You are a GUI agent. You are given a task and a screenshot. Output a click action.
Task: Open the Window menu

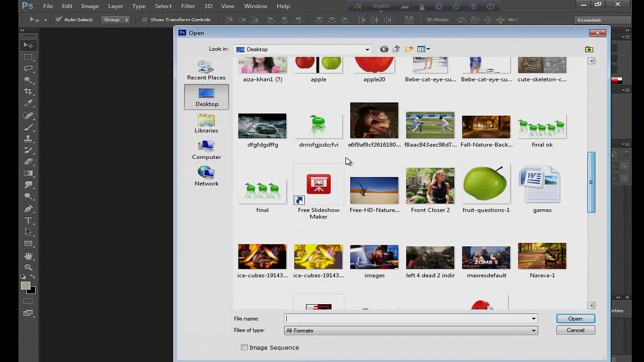click(x=256, y=6)
